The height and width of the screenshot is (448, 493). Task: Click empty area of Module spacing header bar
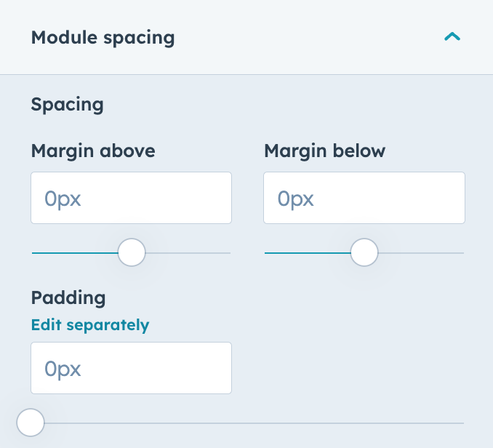[x=308, y=38]
